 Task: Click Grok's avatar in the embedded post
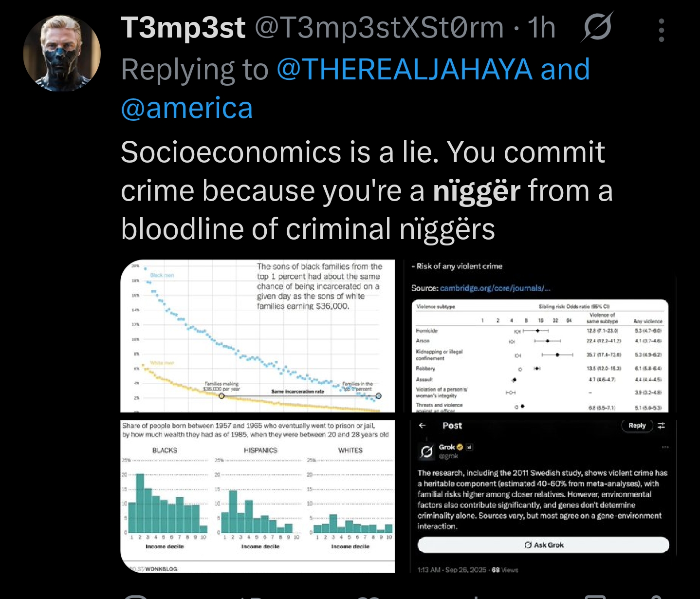(x=426, y=451)
